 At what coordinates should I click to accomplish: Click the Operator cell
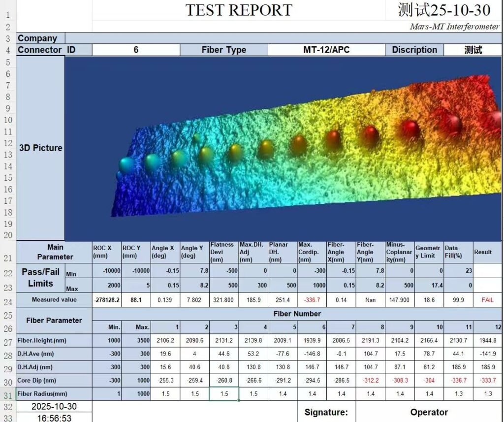point(429,412)
